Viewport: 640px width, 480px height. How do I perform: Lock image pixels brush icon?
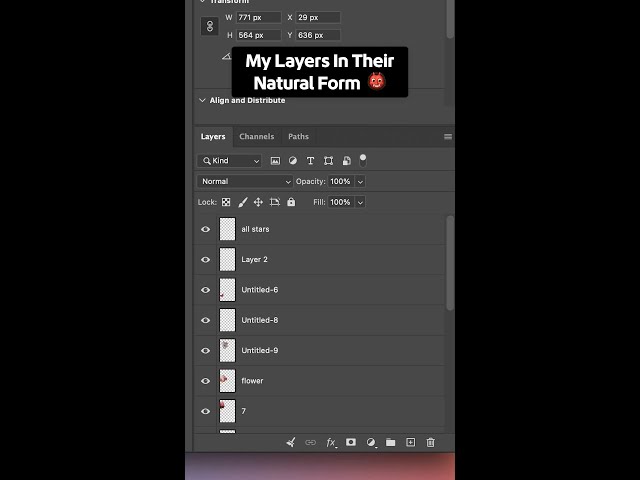click(x=243, y=202)
